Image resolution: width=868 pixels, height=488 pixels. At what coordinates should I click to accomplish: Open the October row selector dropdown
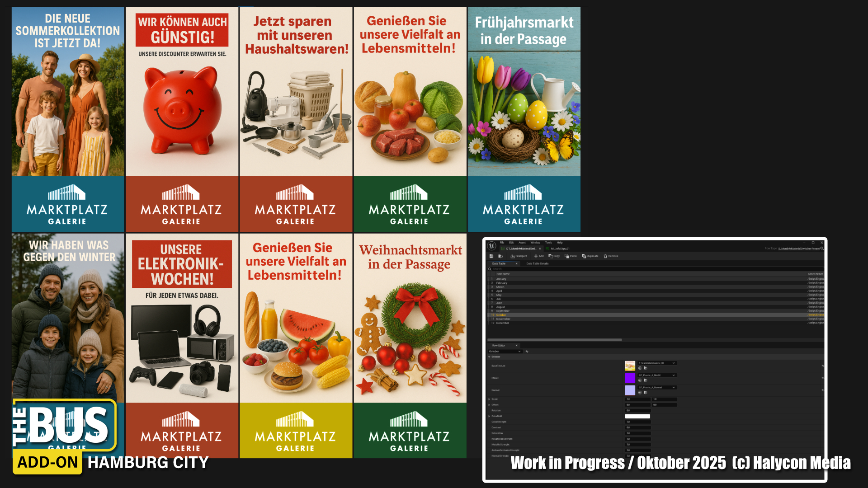tap(505, 352)
